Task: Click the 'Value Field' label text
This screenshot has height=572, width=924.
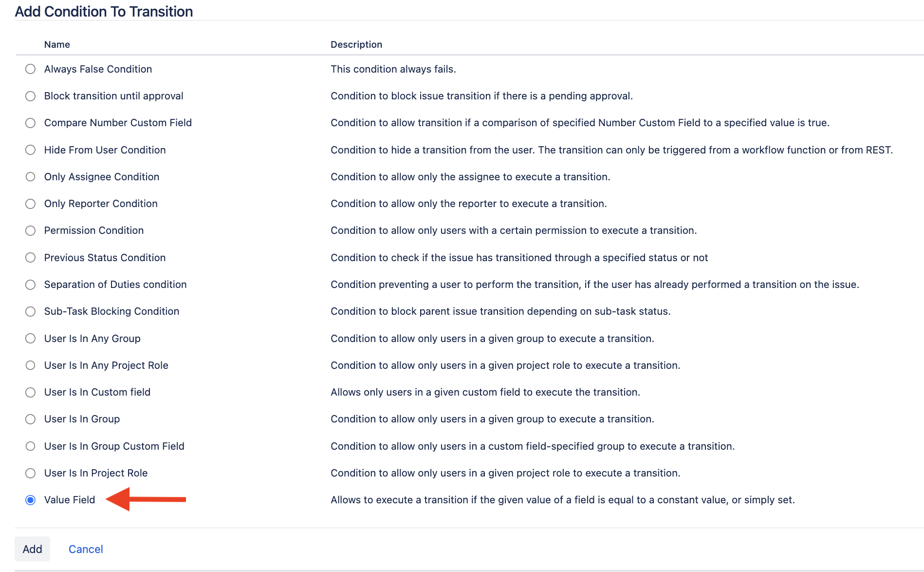Action: (70, 500)
